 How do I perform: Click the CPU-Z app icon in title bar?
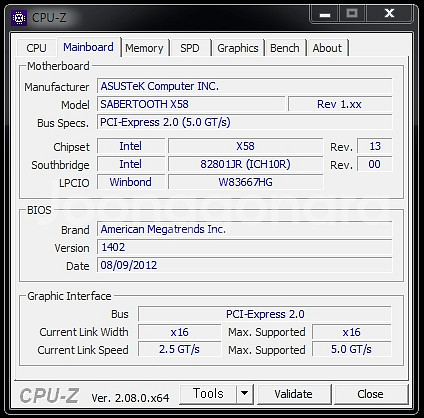point(19,18)
